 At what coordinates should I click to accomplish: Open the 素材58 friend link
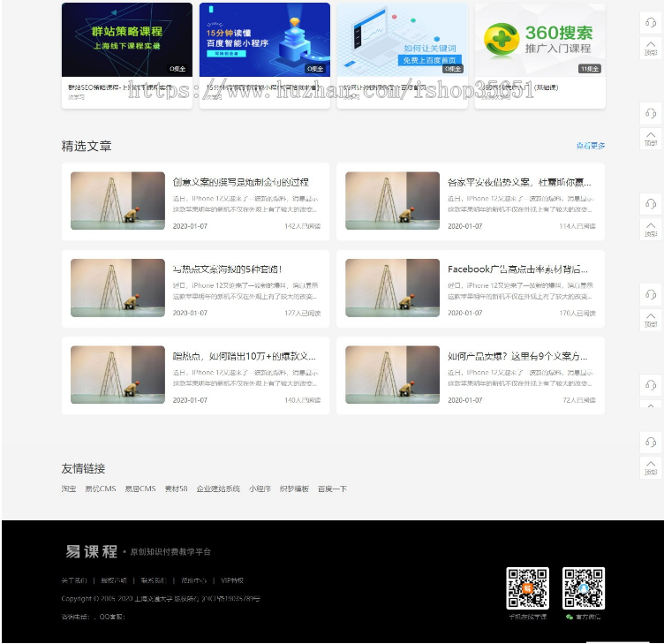tap(177, 489)
